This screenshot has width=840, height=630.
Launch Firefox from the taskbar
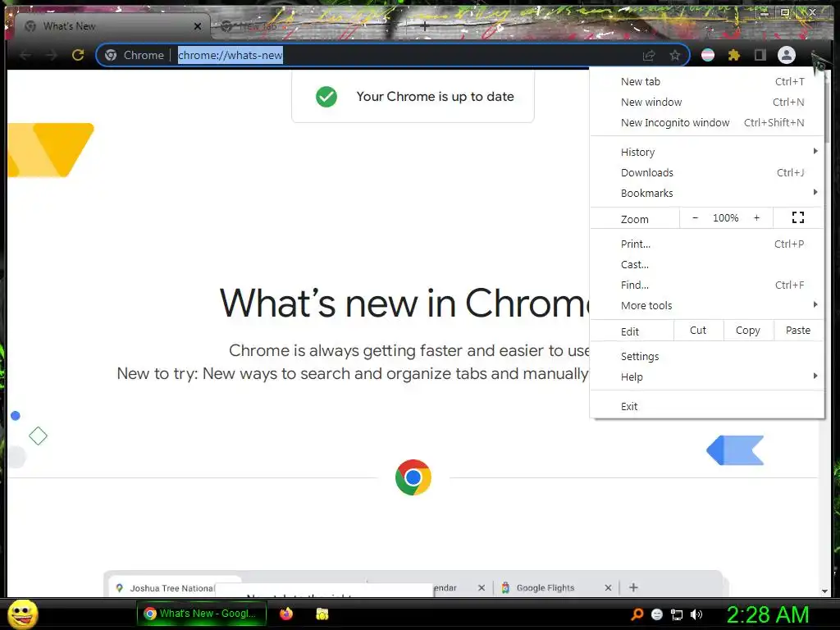[286, 614]
